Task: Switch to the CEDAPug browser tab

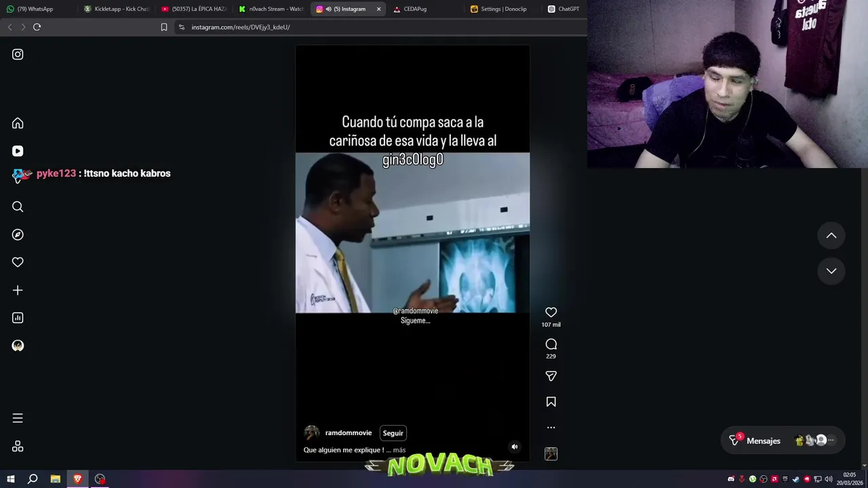Action: (x=426, y=9)
